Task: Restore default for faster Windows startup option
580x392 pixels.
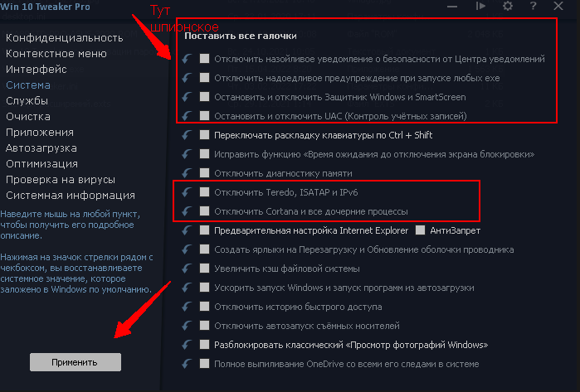Action: 188,288
